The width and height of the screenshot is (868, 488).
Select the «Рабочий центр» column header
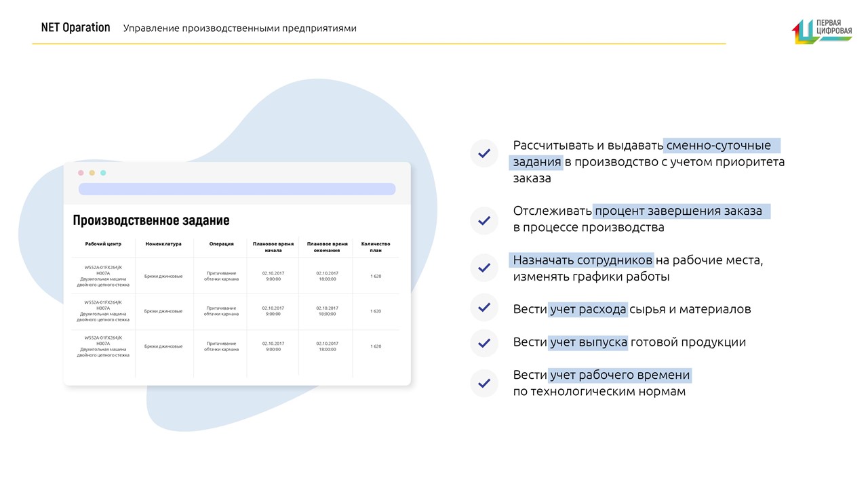(103, 244)
